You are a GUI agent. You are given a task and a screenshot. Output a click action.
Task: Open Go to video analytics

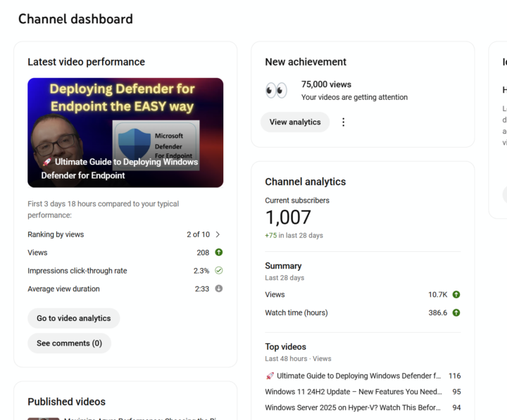(x=74, y=318)
